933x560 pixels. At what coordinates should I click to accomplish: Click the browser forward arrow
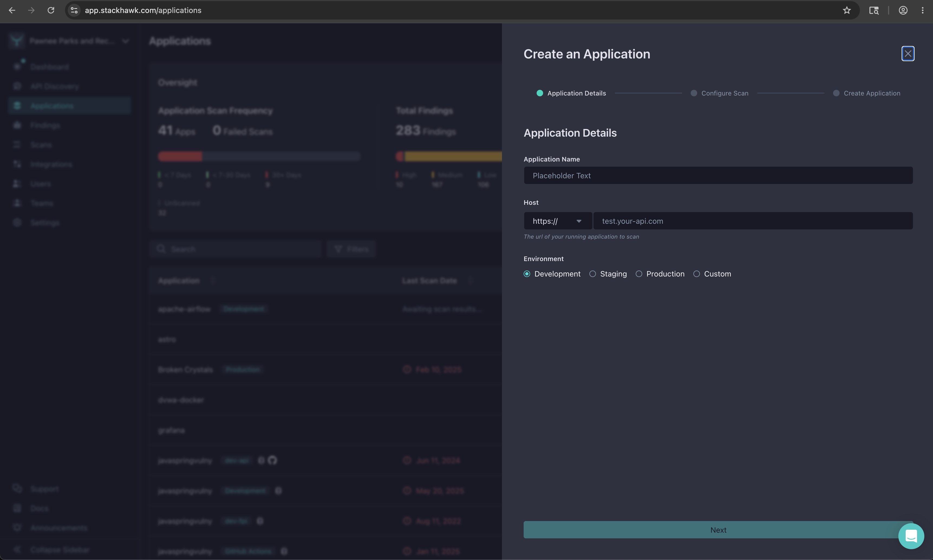click(x=31, y=10)
